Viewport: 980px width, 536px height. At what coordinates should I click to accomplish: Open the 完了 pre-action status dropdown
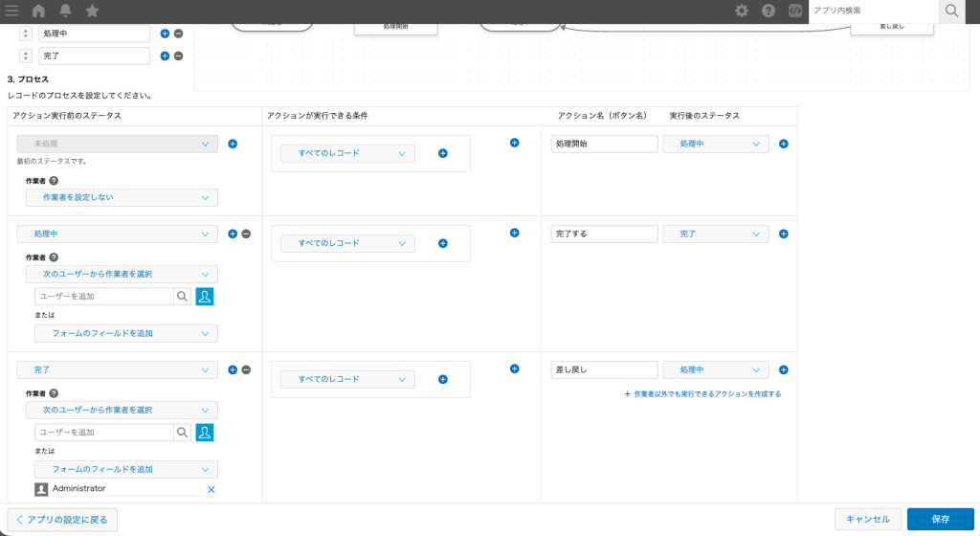click(117, 369)
